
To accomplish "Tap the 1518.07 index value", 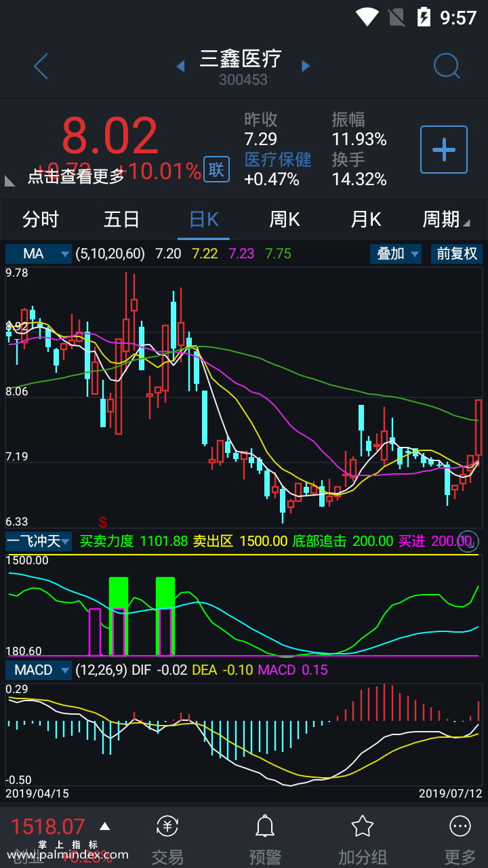I will [x=48, y=827].
